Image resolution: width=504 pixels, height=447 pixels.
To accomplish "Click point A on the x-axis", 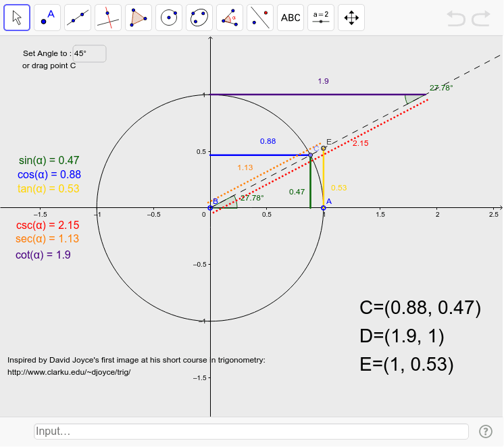I will [324, 208].
